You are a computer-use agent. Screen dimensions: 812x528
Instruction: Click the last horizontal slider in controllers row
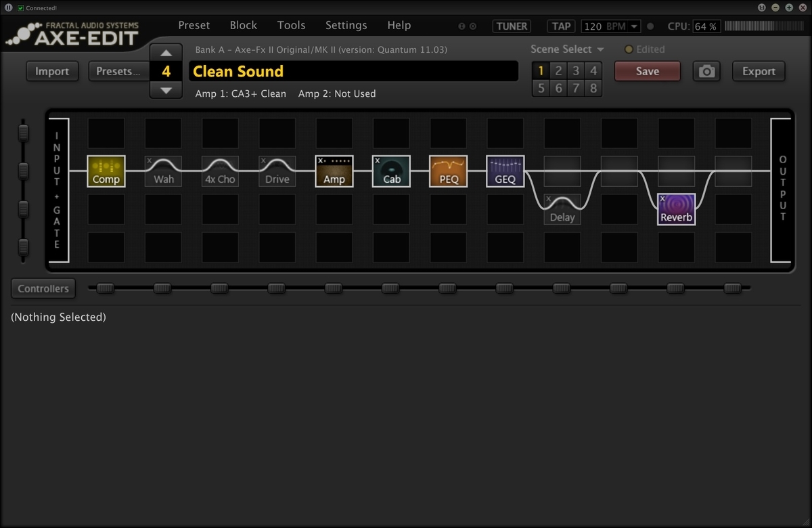tap(733, 288)
